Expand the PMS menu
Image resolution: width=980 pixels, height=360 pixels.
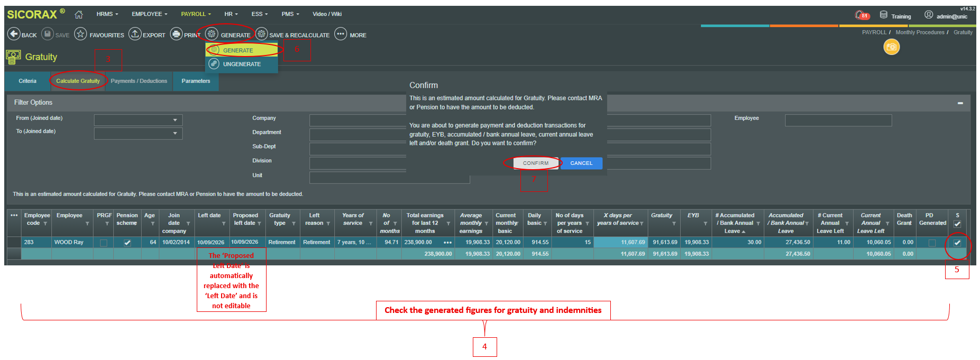click(x=290, y=14)
